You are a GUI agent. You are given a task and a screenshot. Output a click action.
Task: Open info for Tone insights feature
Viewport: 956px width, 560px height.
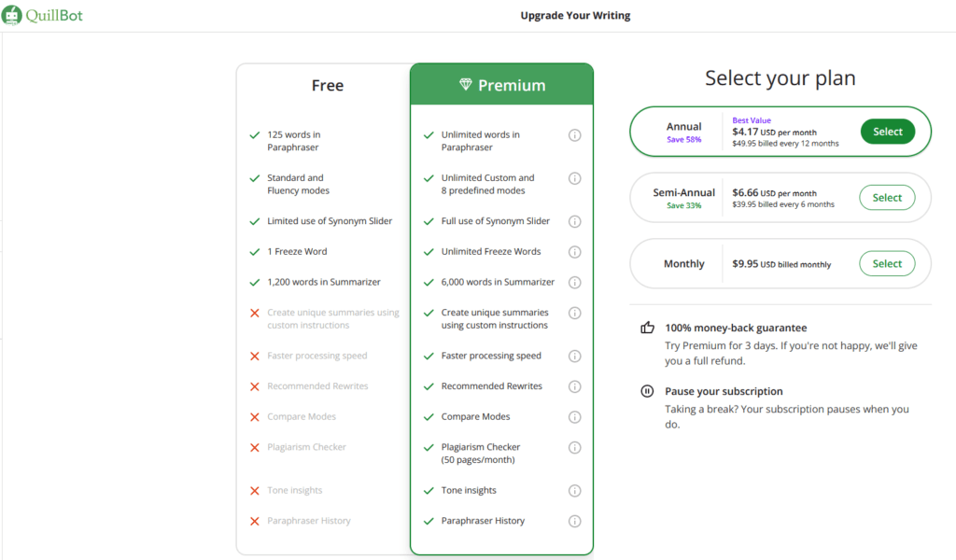576,490
